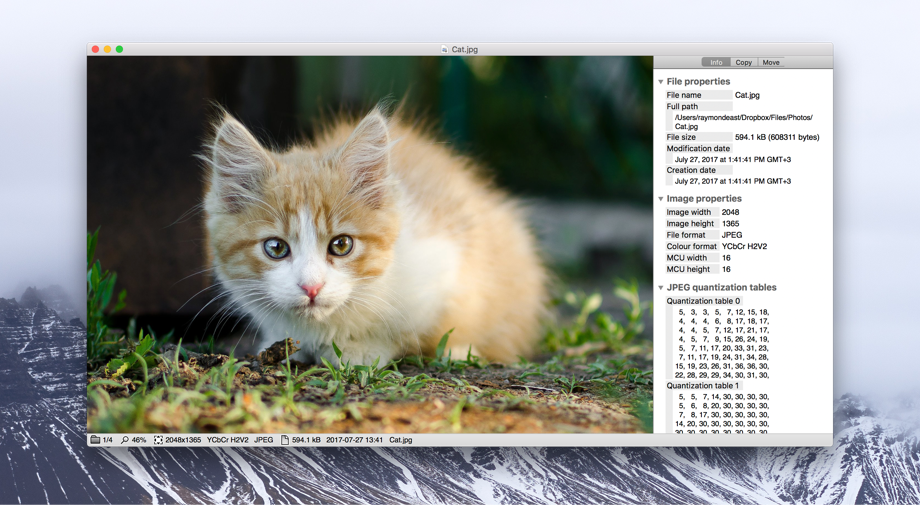
Task: Click the 2017-07-27 13:41 date in status bar
Action: (x=354, y=440)
